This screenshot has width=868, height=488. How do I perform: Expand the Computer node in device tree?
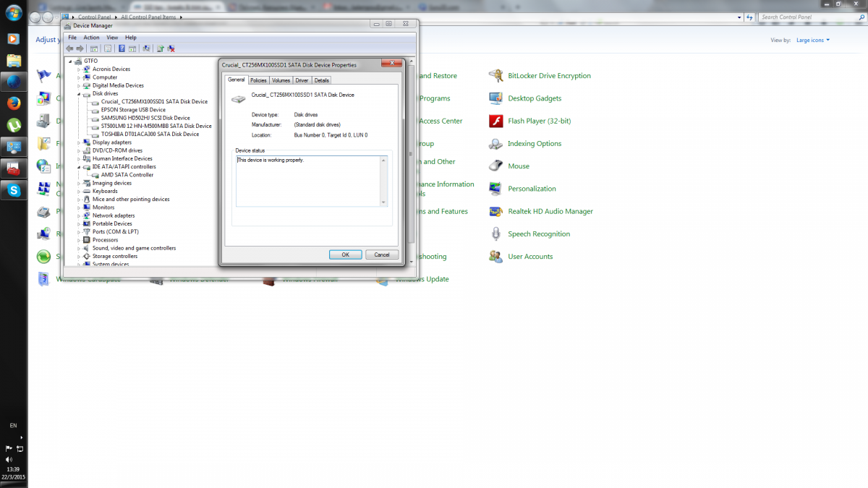(80, 77)
